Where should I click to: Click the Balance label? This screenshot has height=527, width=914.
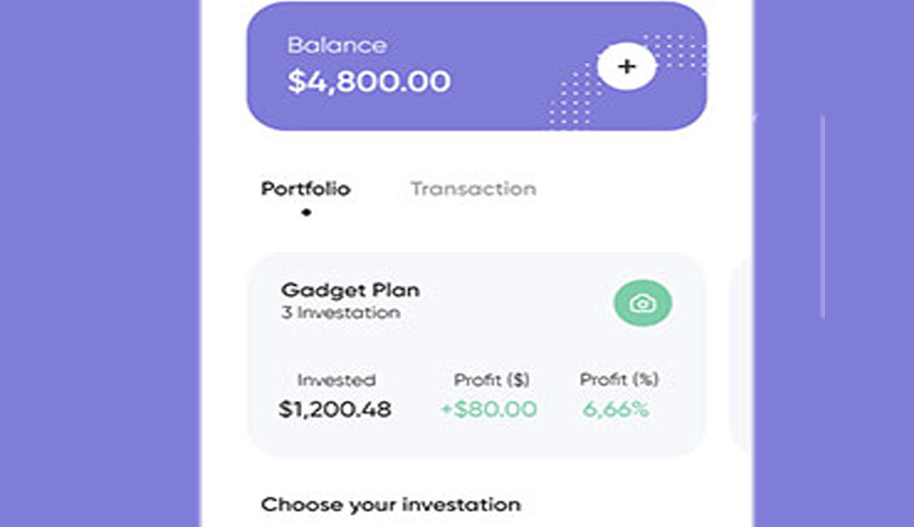pyautogui.click(x=337, y=45)
